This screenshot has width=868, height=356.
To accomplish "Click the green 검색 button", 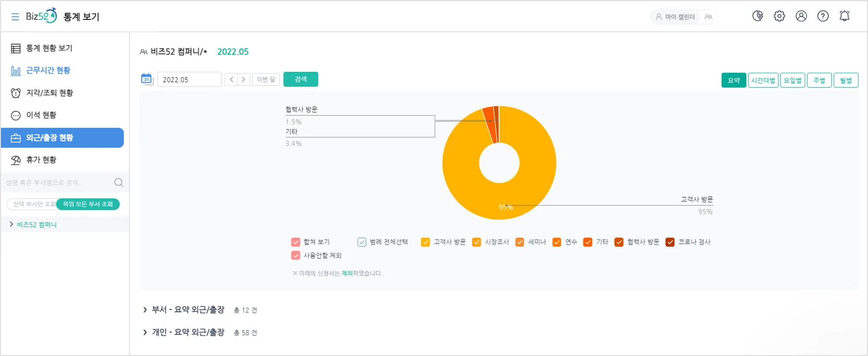I will pyautogui.click(x=301, y=79).
